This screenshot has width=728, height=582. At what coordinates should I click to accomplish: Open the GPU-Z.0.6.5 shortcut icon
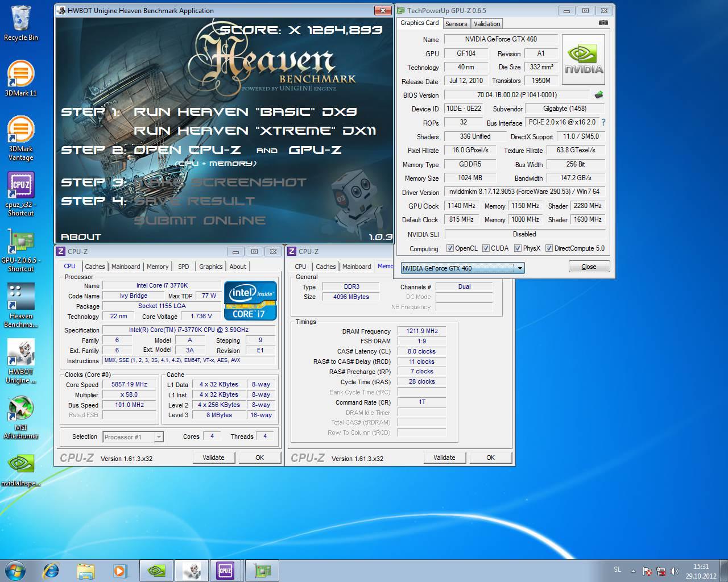21,250
